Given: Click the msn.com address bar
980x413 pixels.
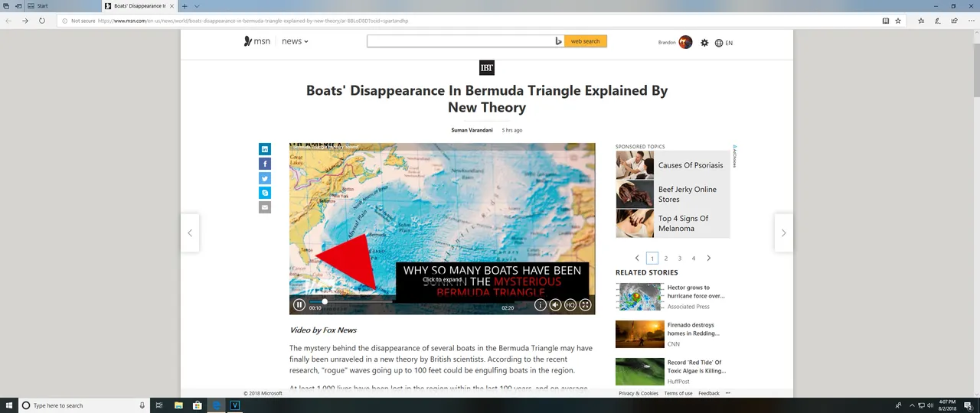Looking at the screenshot, I should pos(467,21).
